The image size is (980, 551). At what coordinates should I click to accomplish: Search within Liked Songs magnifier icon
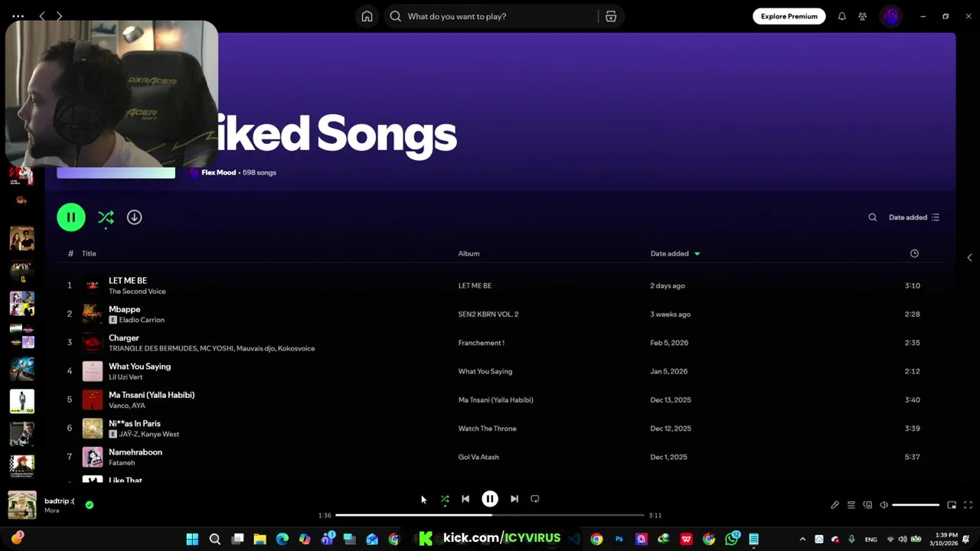click(872, 217)
